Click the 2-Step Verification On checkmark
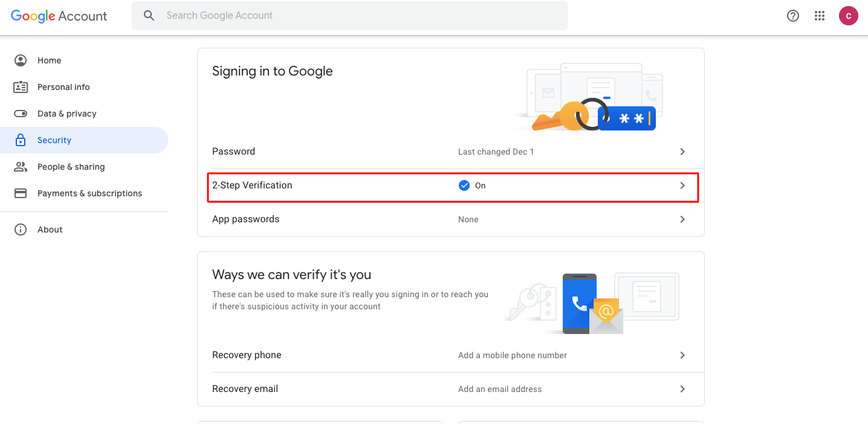The width and height of the screenshot is (868, 424). 464,185
